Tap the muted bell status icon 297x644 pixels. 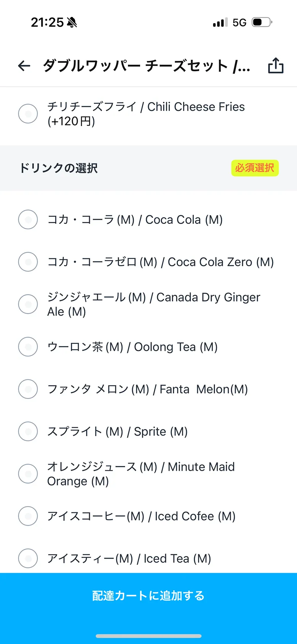[72, 23]
